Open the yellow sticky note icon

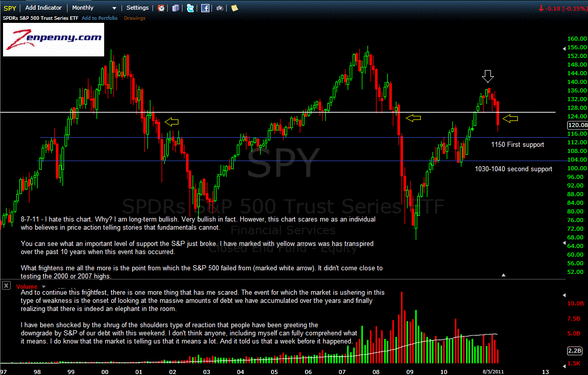pos(234,8)
